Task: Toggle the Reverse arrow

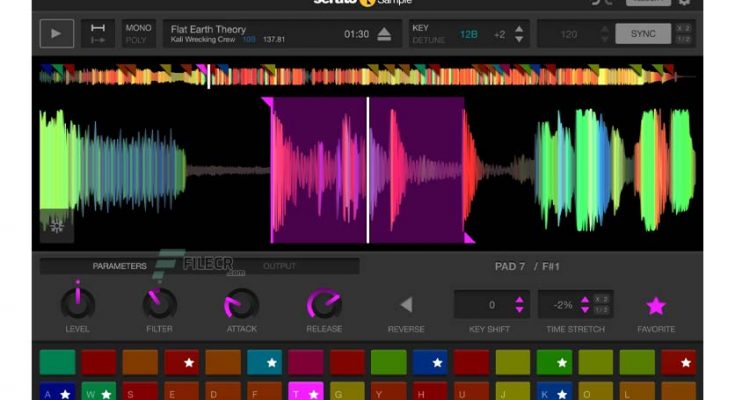Action: click(406, 305)
